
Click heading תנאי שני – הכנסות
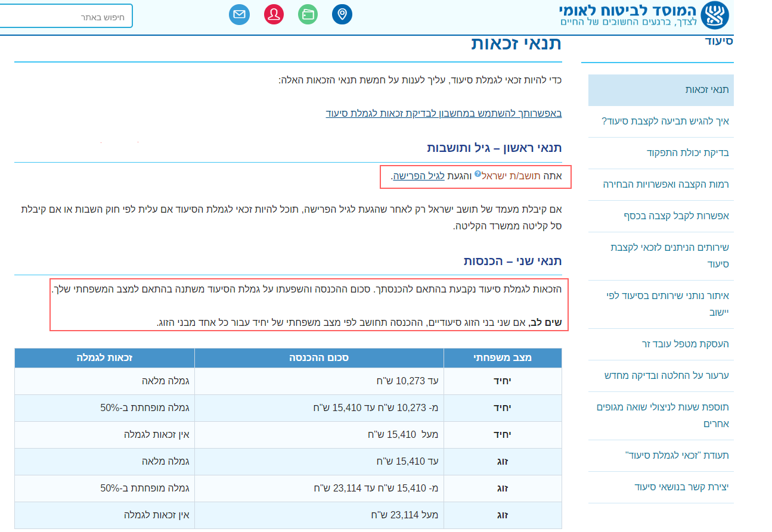coord(513,261)
